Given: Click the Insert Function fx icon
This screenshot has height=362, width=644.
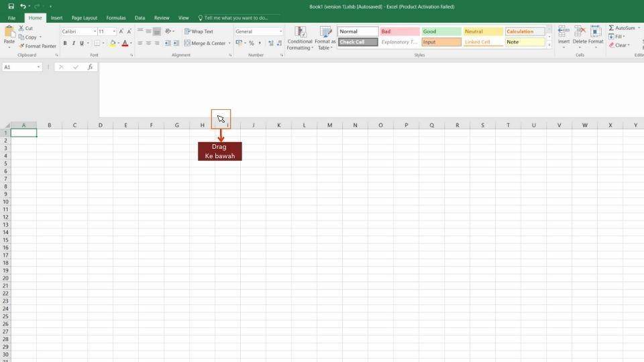Looking at the screenshot, I should pyautogui.click(x=90, y=67).
